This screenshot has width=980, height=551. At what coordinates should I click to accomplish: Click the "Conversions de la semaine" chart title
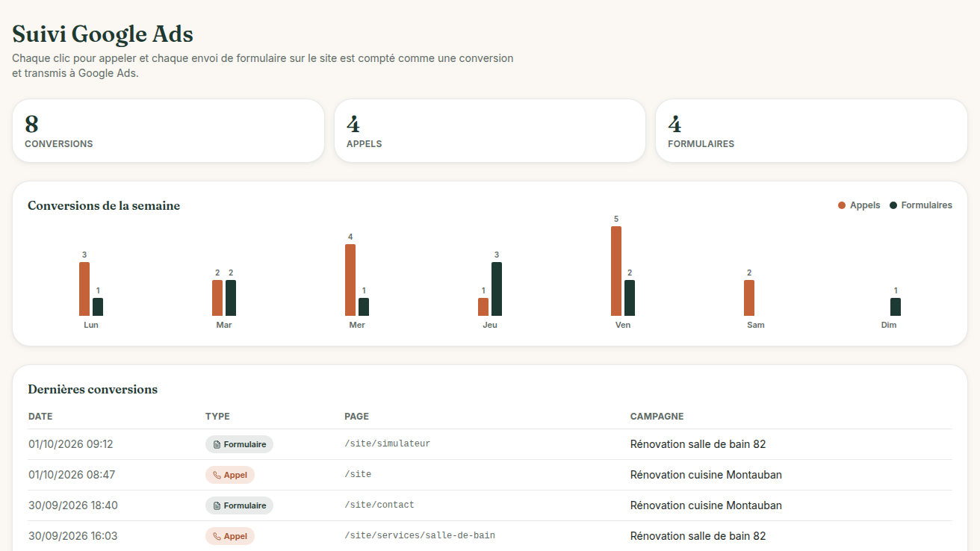click(x=104, y=205)
